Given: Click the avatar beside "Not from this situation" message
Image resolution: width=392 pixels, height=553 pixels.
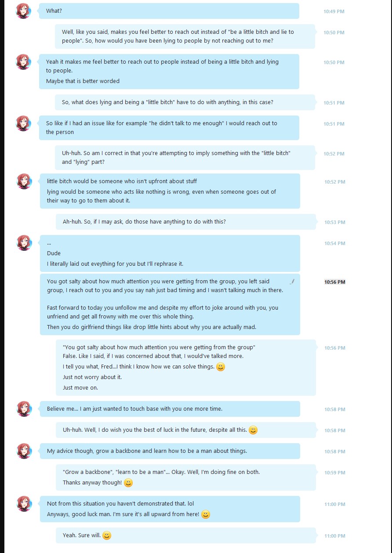Looking at the screenshot, I should click(24, 504).
